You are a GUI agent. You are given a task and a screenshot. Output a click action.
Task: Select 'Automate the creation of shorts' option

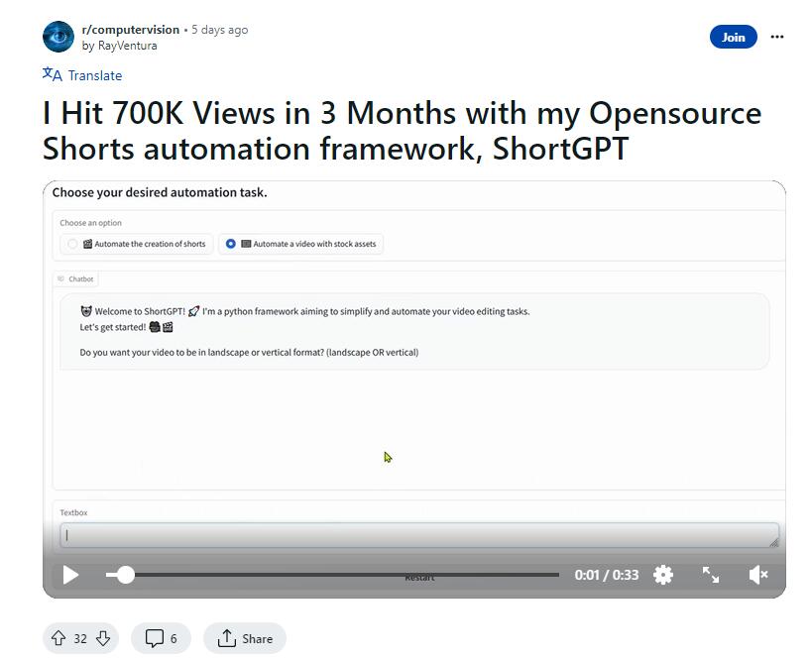[137, 244]
